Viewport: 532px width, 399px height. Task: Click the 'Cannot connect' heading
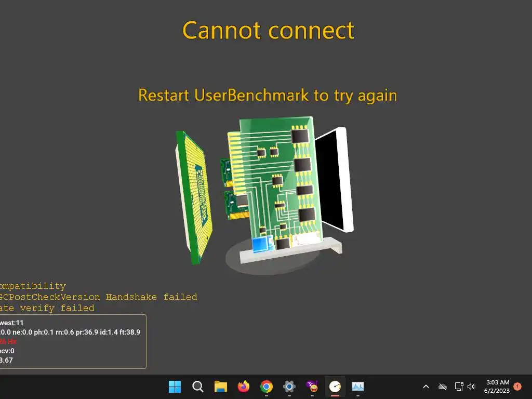coord(269,31)
